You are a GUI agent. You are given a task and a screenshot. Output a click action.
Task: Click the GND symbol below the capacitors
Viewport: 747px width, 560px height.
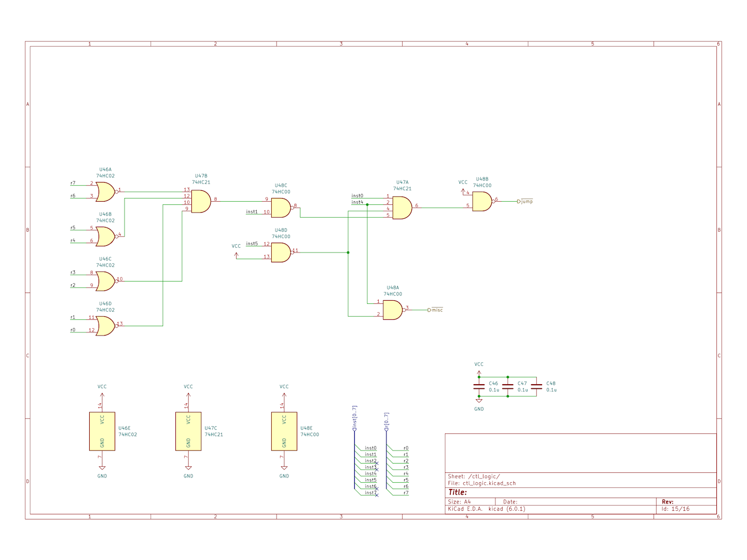click(479, 401)
